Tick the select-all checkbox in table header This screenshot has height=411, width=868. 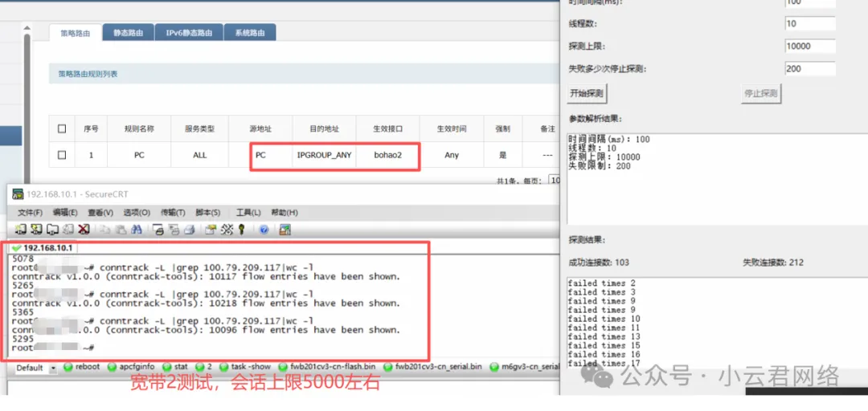(63, 128)
